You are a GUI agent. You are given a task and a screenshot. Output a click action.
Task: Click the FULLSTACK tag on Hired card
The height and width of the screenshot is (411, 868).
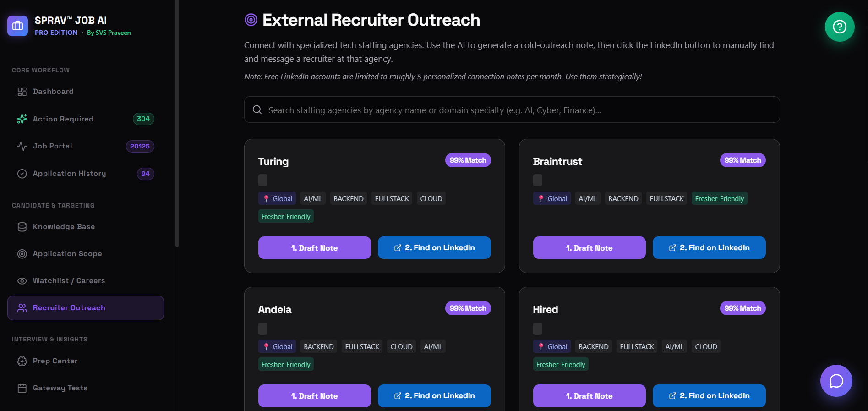(x=637, y=346)
